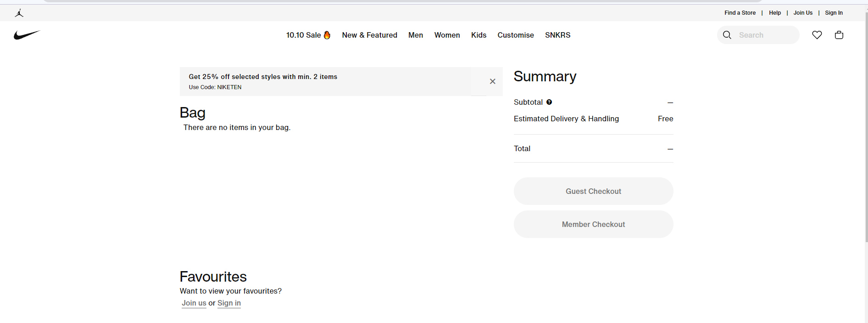This screenshot has height=323, width=868.
Task: Type in the Search input field
Action: (765, 35)
